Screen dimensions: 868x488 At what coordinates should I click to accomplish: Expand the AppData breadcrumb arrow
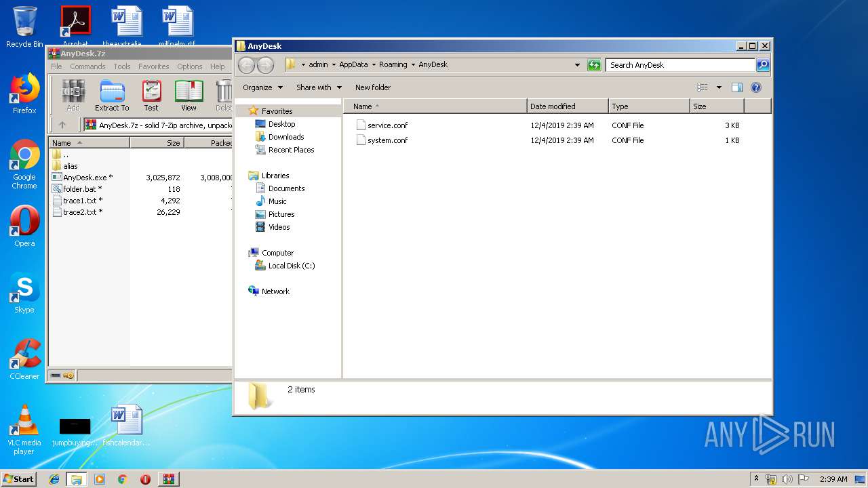pos(373,65)
